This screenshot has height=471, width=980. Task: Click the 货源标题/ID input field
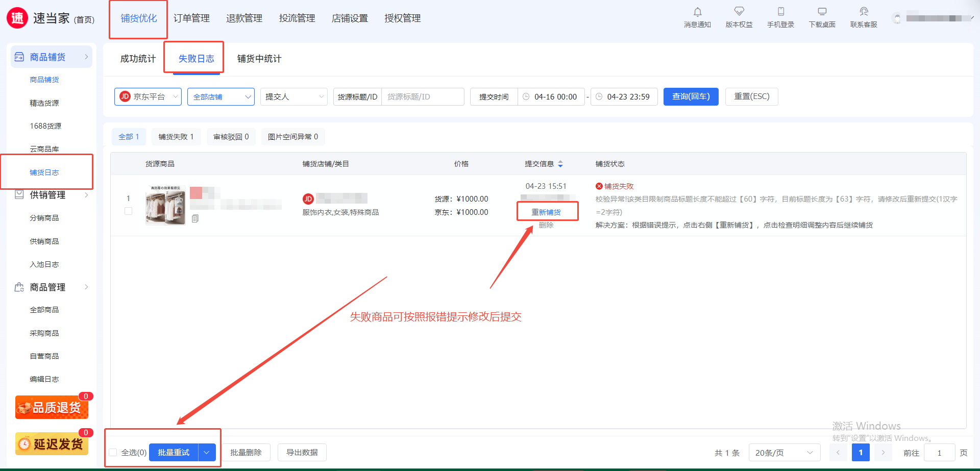pos(422,96)
